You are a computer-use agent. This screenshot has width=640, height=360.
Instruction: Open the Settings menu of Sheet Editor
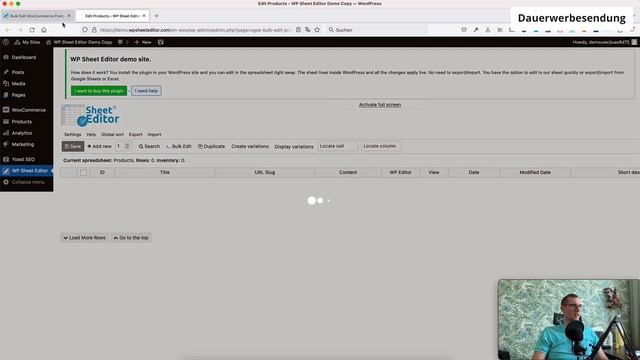[x=73, y=134]
